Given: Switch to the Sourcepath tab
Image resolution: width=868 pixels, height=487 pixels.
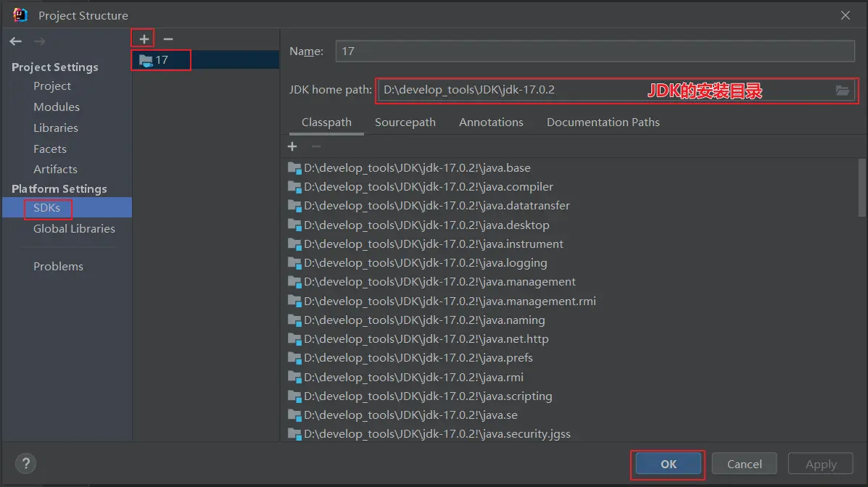Looking at the screenshot, I should (x=405, y=122).
